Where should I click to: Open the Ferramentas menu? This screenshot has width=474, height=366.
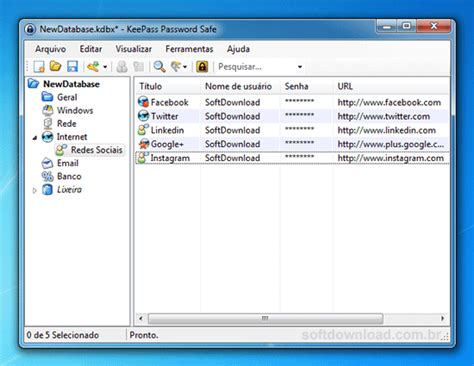[x=189, y=49]
